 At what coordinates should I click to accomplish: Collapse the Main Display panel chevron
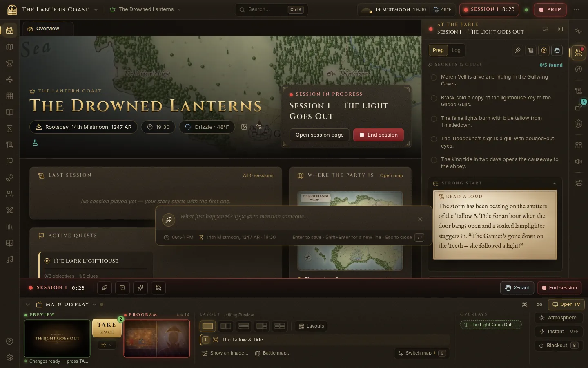[28, 305]
